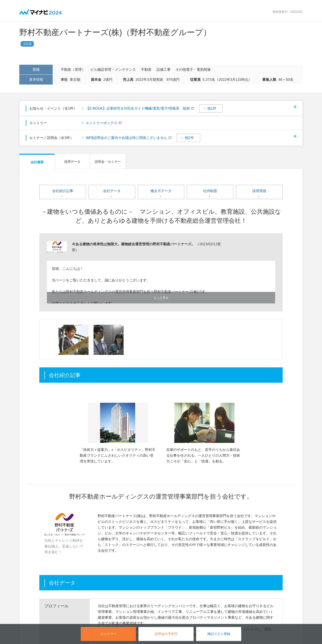Click the ビル施設管理・メンテナンス industry text
322x644 pixels.
pyautogui.click(x=113, y=69)
